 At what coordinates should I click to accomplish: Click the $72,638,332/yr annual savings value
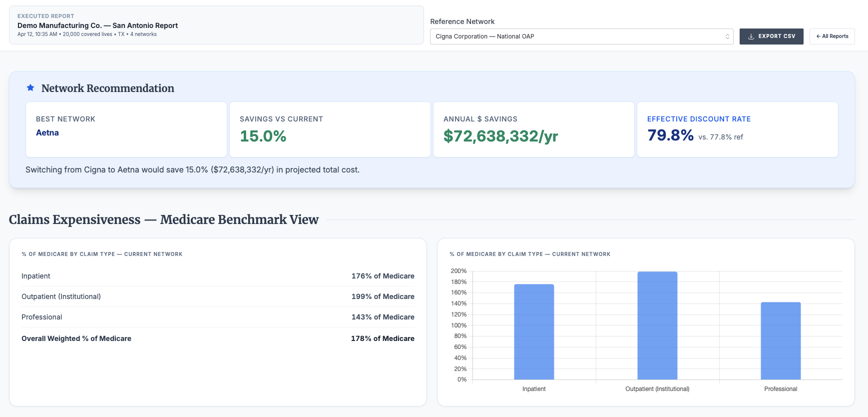pos(500,136)
